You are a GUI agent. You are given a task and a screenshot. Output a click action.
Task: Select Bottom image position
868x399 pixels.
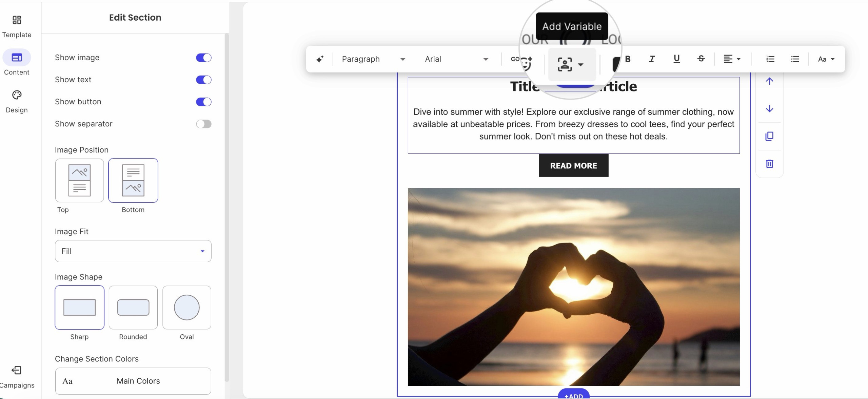tap(133, 181)
